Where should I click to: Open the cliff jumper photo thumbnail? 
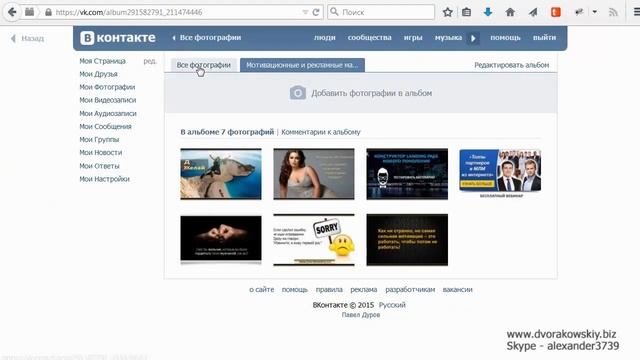point(221,174)
